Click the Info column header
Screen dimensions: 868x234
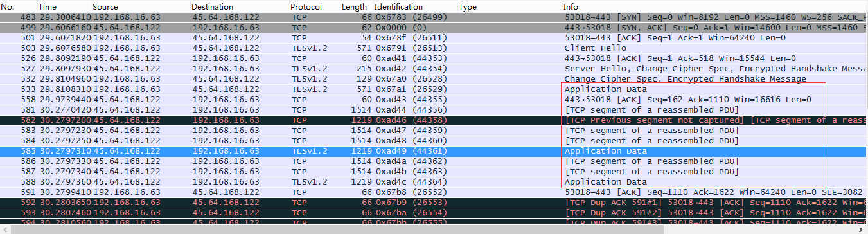571,6
